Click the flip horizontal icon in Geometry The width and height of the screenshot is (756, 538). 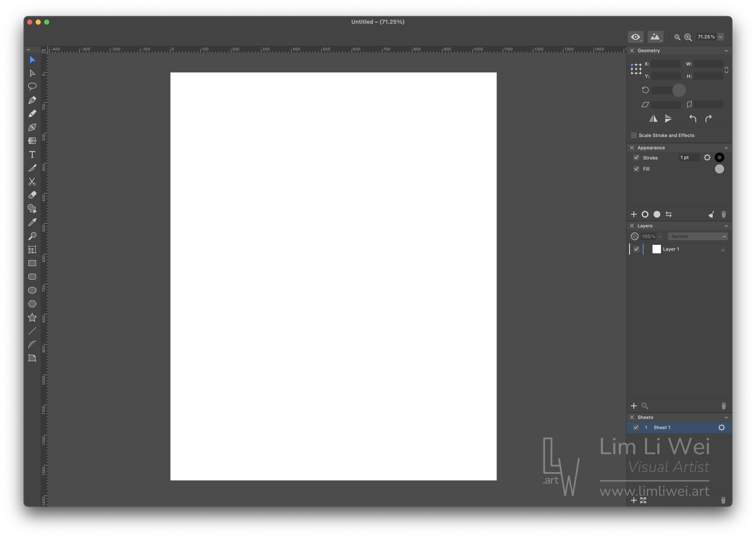pos(653,119)
